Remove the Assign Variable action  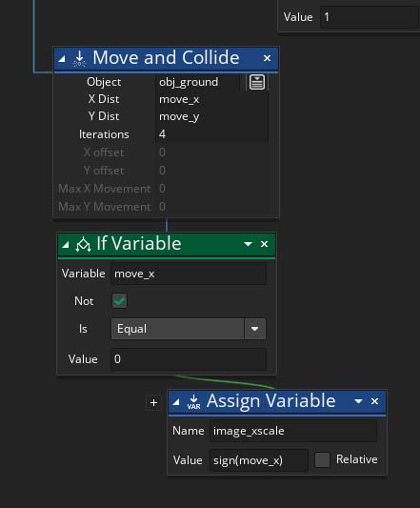click(374, 401)
